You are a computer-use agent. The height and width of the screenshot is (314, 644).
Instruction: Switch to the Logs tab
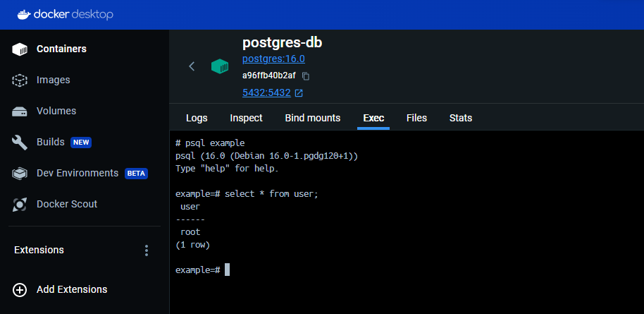click(x=197, y=118)
